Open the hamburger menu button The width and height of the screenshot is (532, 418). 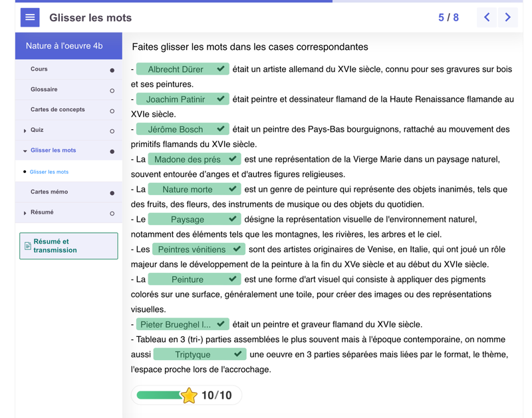click(30, 17)
